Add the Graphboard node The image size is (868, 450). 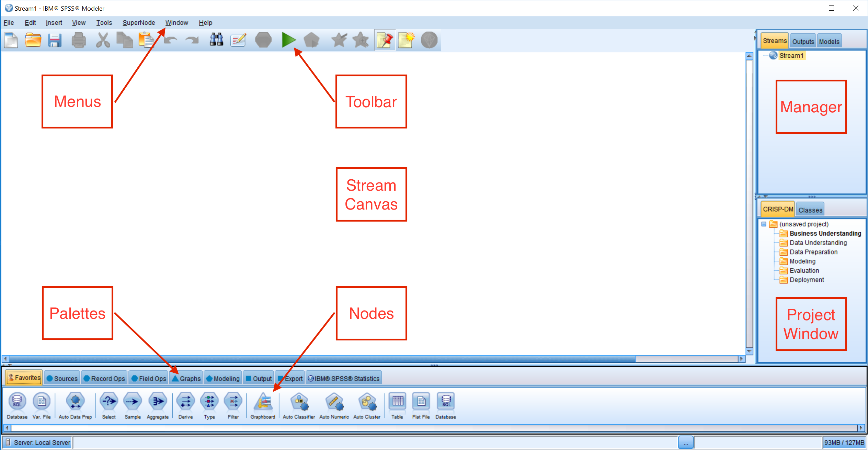tap(263, 406)
